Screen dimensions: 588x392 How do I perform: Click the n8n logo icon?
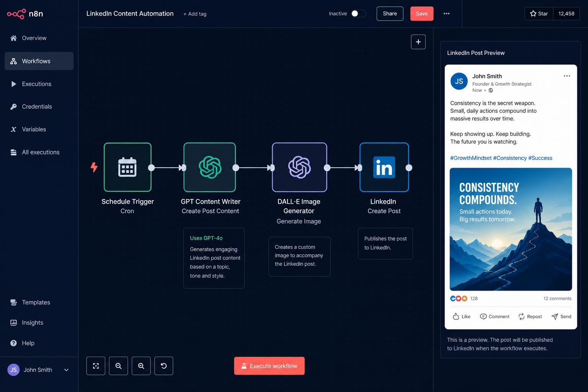point(16,14)
